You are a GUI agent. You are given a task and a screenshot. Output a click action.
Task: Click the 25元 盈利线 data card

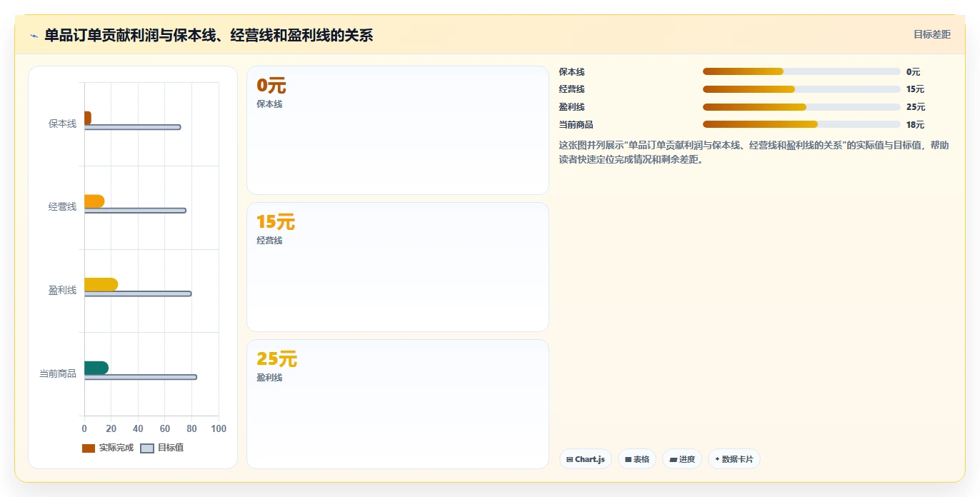point(398,404)
